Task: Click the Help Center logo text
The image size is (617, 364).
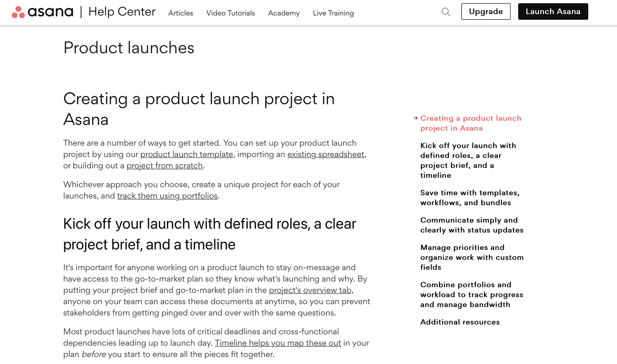Action: [122, 12]
